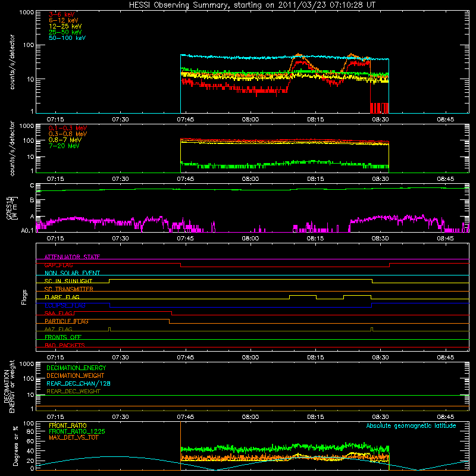The width and height of the screenshot is (476, 476).
Task: Click the '25-50 keV' legend entry
Action: click(65, 32)
